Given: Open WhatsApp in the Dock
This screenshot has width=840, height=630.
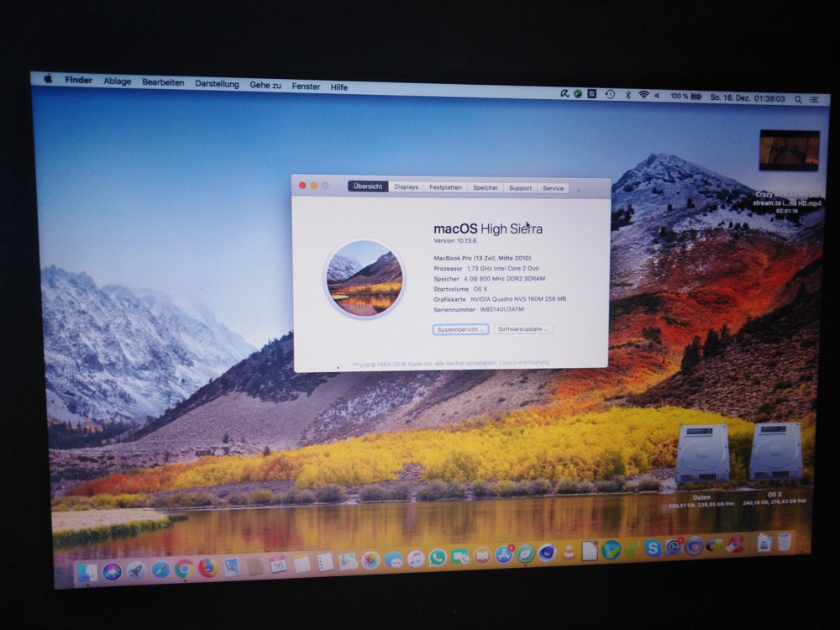Looking at the screenshot, I should pyautogui.click(x=437, y=558).
